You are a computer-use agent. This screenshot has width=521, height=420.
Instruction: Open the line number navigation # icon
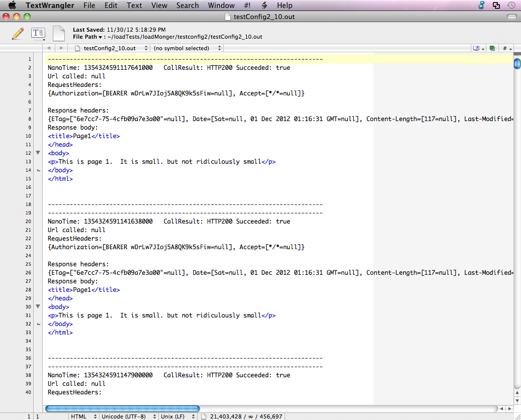tap(506, 48)
